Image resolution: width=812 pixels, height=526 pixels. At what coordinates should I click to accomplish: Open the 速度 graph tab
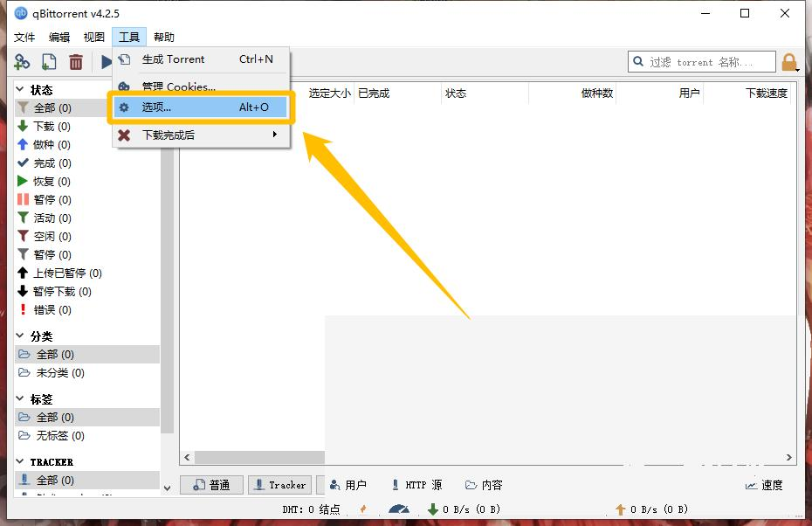pyautogui.click(x=764, y=485)
